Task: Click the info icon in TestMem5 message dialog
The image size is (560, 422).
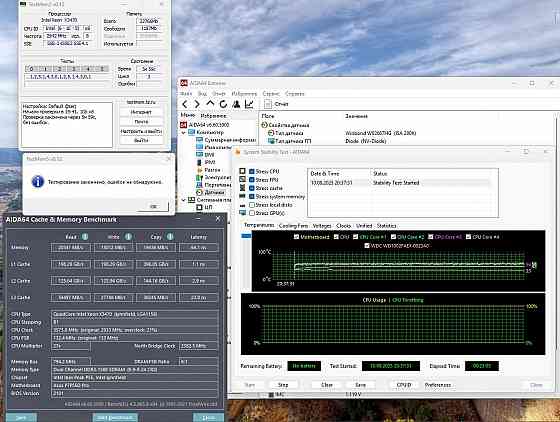Action: (x=38, y=182)
